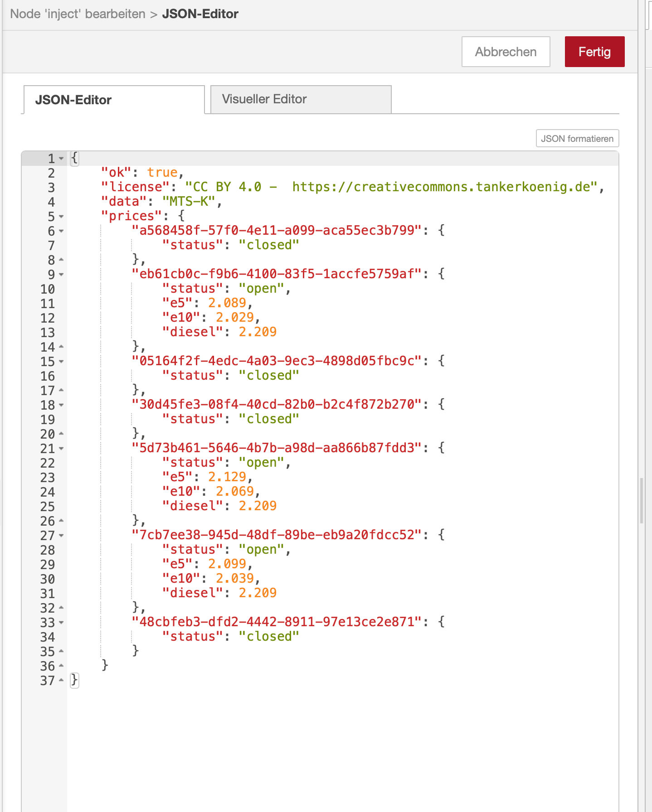This screenshot has height=812, width=652.
Task: Click the vertical scrollbar handle at right edge
Action: (642, 500)
